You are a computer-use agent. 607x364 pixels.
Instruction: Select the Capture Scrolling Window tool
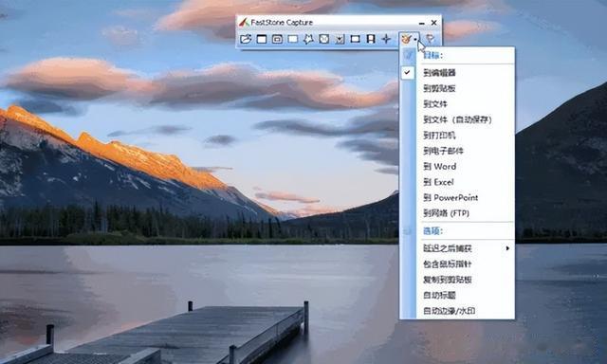pyautogui.click(x=340, y=39)
